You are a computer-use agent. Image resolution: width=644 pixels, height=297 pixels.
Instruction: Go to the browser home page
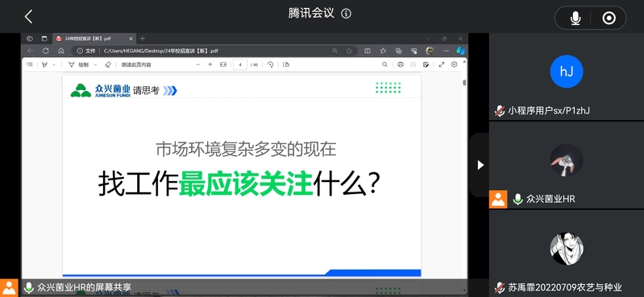point(60,51)
